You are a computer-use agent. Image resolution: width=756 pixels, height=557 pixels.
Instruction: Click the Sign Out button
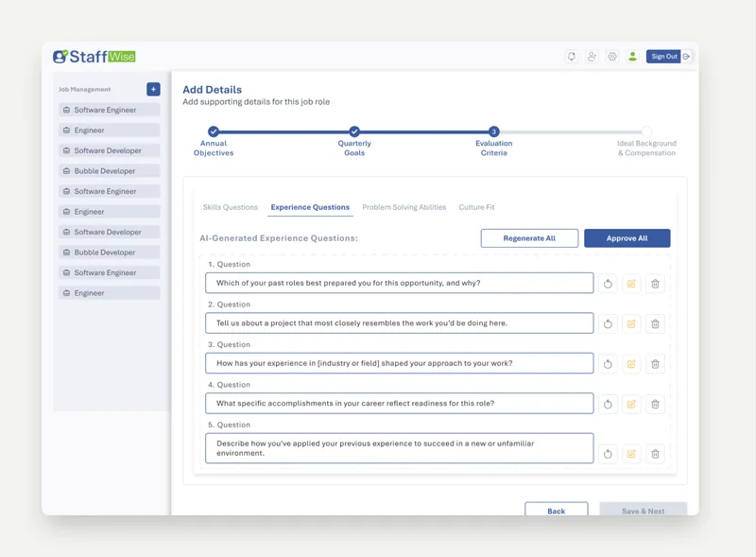[x=663, y=57]
